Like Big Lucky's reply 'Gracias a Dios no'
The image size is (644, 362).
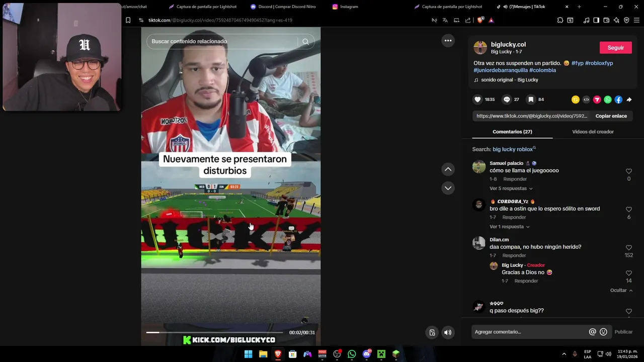tap(628, 274)
